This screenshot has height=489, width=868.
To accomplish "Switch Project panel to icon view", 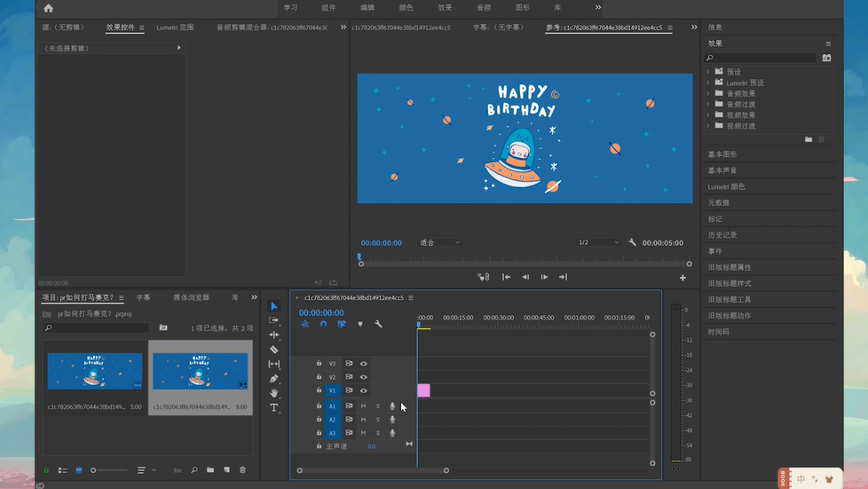I will point(79,470).
